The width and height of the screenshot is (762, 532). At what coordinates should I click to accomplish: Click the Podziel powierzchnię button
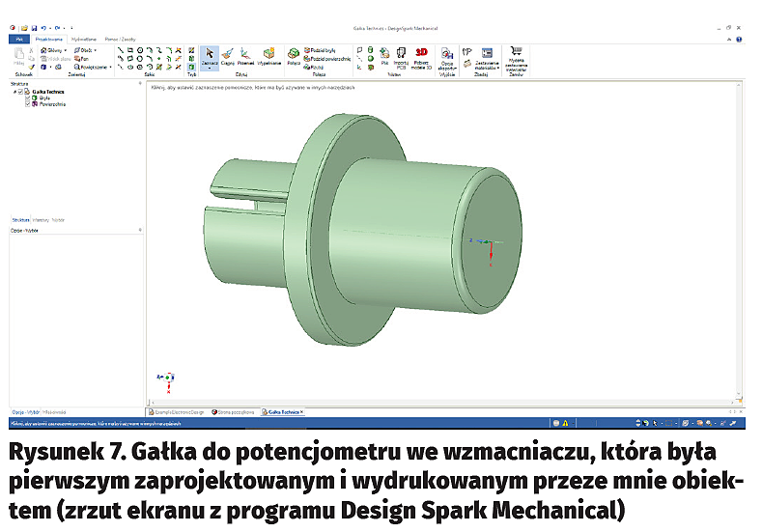coord(325,58)
